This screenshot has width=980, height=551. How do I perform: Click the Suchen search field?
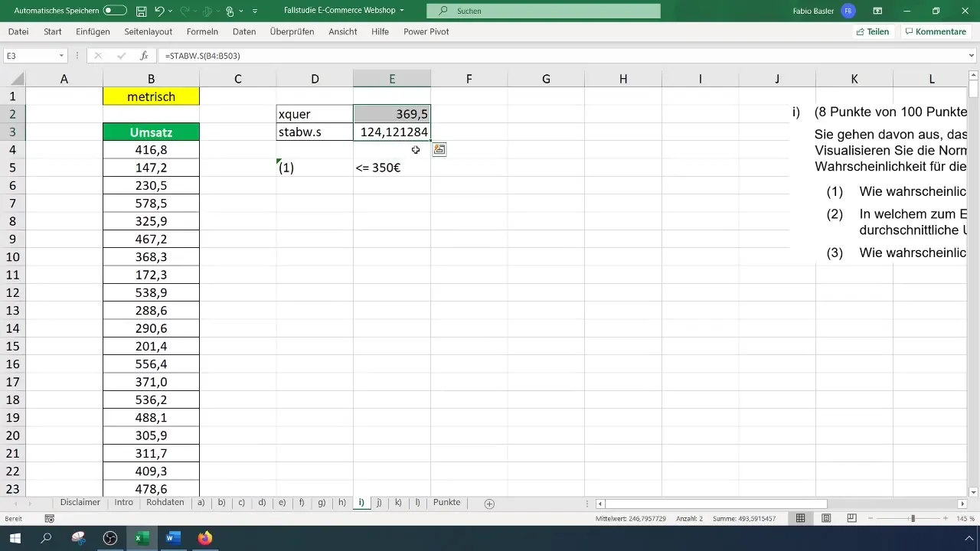pyautogui.click(x=543, y=11)
